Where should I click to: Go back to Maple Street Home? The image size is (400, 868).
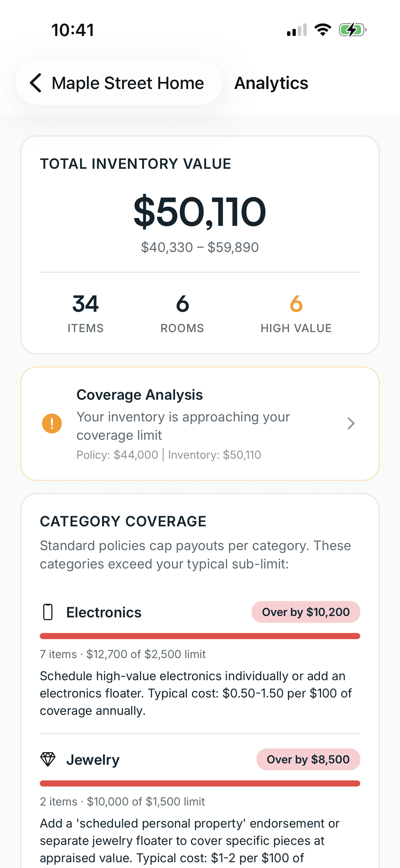[x=119, y=83]
